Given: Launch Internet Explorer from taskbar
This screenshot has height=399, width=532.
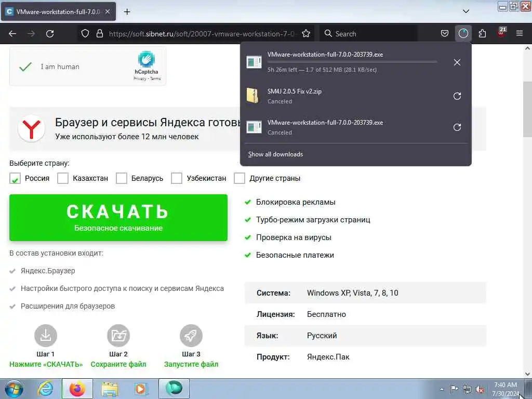Looking at the screenshot, I should [x=45, y=389].
